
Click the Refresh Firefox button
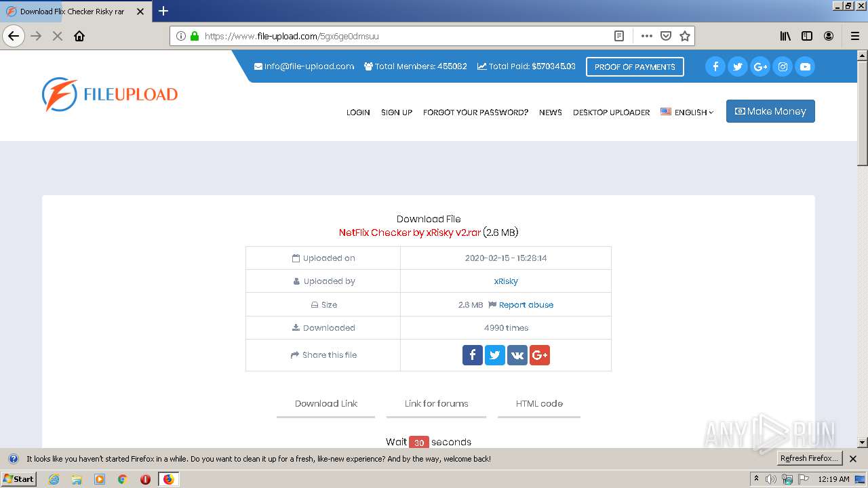click(810, 458)
